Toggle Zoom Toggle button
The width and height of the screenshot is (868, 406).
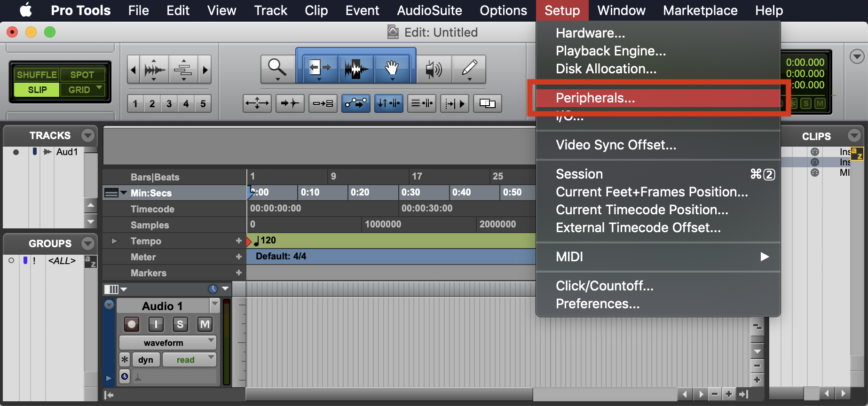click(x=257, y=103)
